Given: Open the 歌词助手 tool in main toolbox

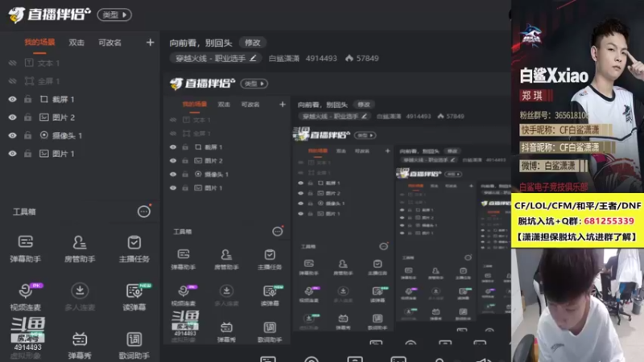Looking at the screenshot, I should tap(134, 345).
